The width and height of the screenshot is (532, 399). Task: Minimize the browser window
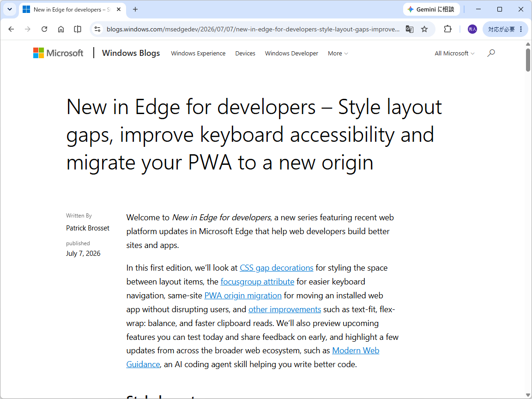click(478, 10)
